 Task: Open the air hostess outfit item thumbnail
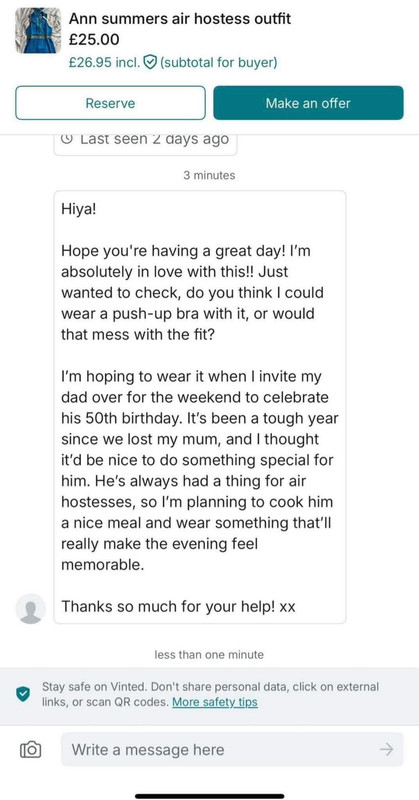pyautogui.click(x=38, y=30)
